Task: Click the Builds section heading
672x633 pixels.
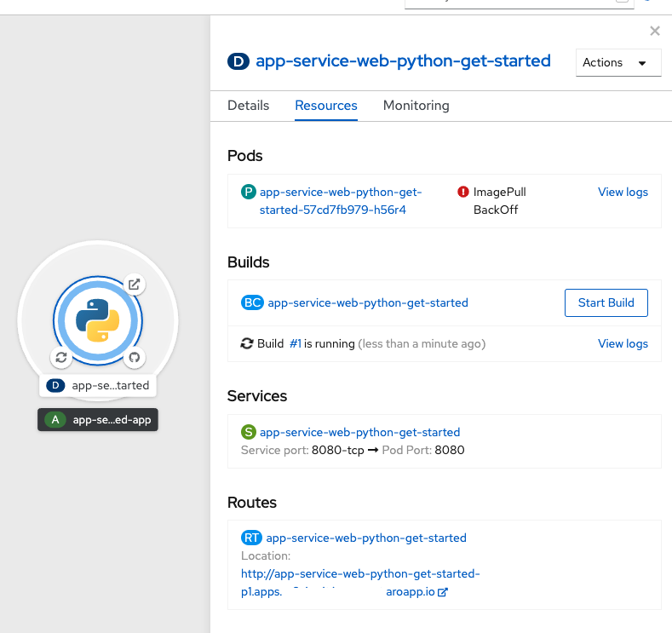Action: point(248,262)
